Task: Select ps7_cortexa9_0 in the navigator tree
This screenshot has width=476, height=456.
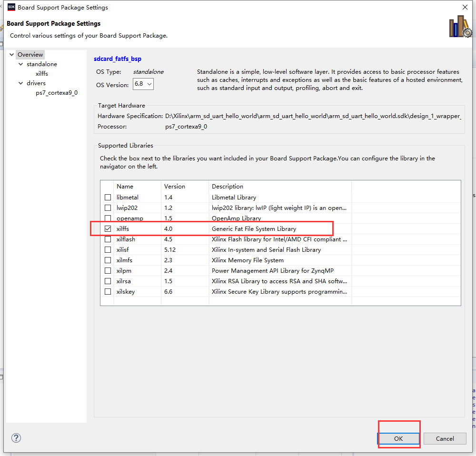Action: coord(57,93)
